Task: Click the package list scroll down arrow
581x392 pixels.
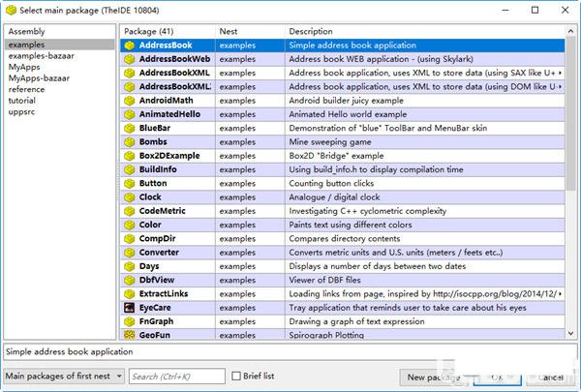Action: tap(571, 334)
